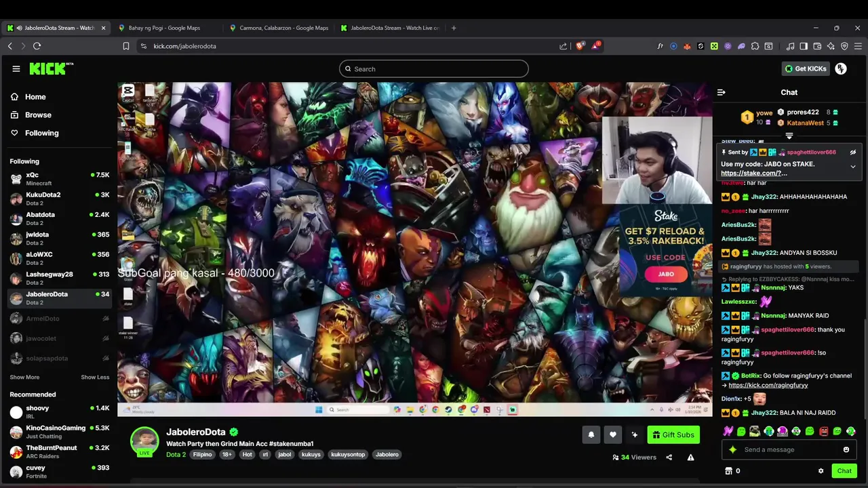The image size is (868, 488).
Task: Open the Extensions puzzle icon
Action: pos(755,46)
